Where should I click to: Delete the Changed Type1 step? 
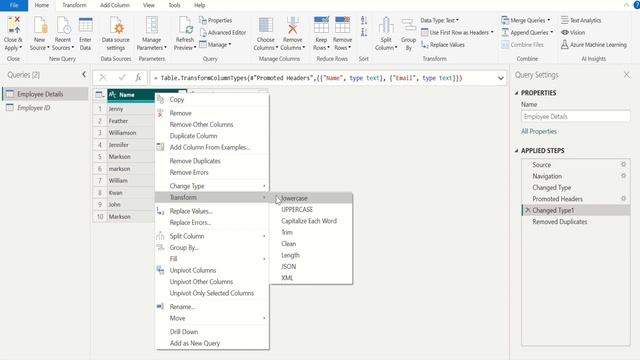click(x=527, y=210)
